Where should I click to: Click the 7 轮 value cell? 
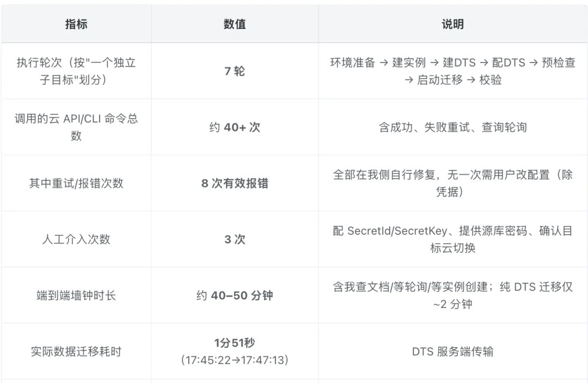point(235,71)
